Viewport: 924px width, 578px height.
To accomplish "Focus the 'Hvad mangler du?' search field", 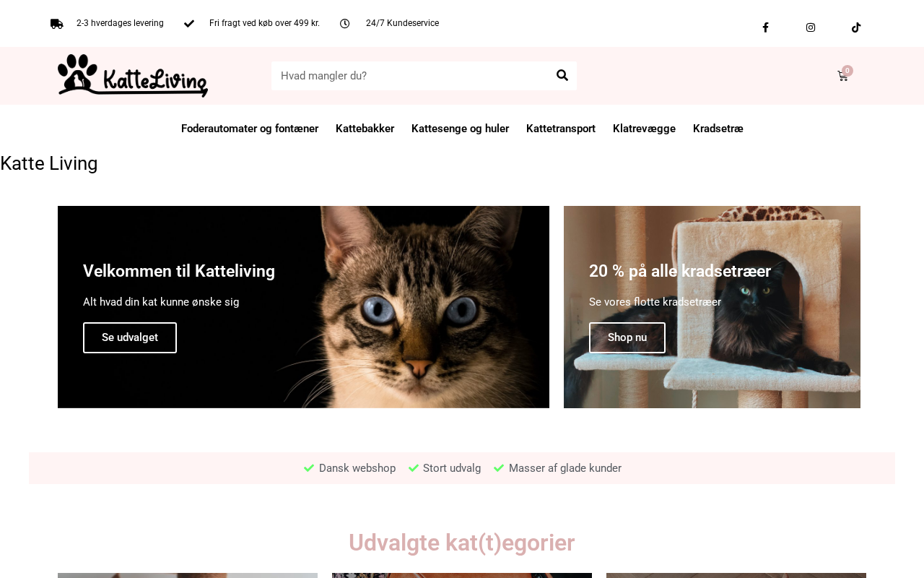I will (409, 76).
